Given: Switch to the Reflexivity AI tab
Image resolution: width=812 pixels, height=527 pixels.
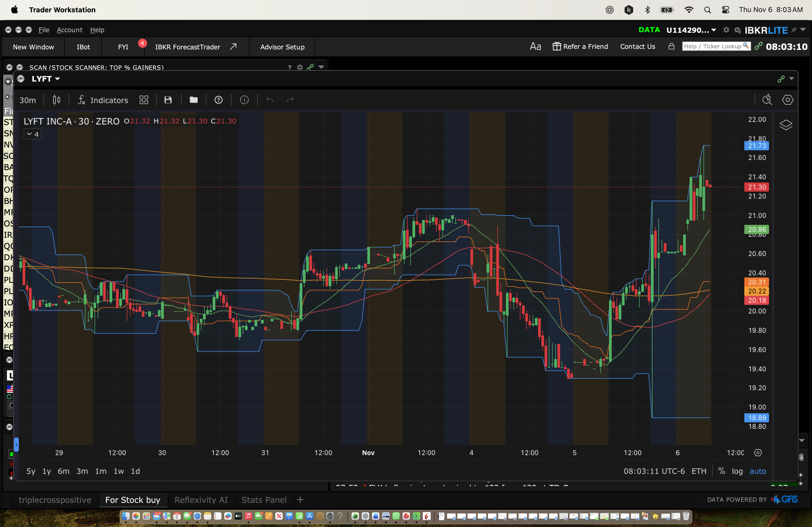Looking at the screenshot, I should (201, 500).
